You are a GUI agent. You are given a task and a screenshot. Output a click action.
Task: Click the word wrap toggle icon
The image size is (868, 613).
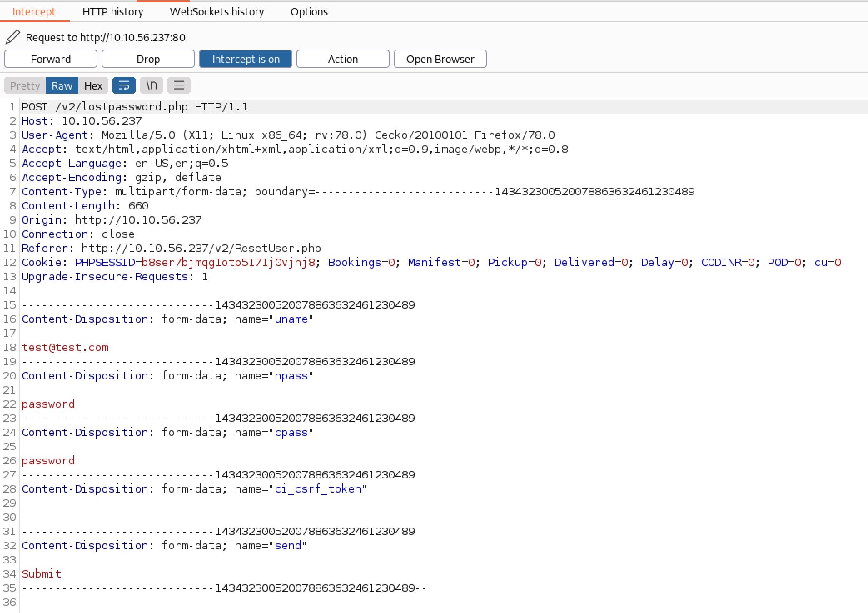pyautogui.click(x=124, y=85)
